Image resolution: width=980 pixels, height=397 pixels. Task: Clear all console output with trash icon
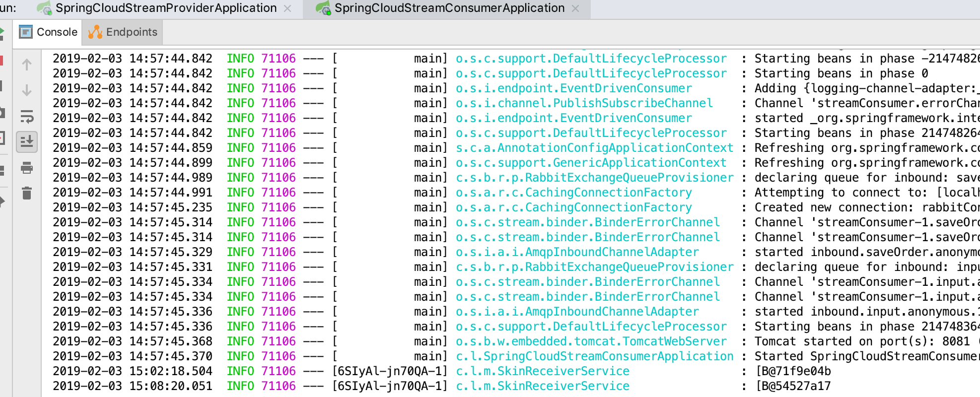point(27,193)
